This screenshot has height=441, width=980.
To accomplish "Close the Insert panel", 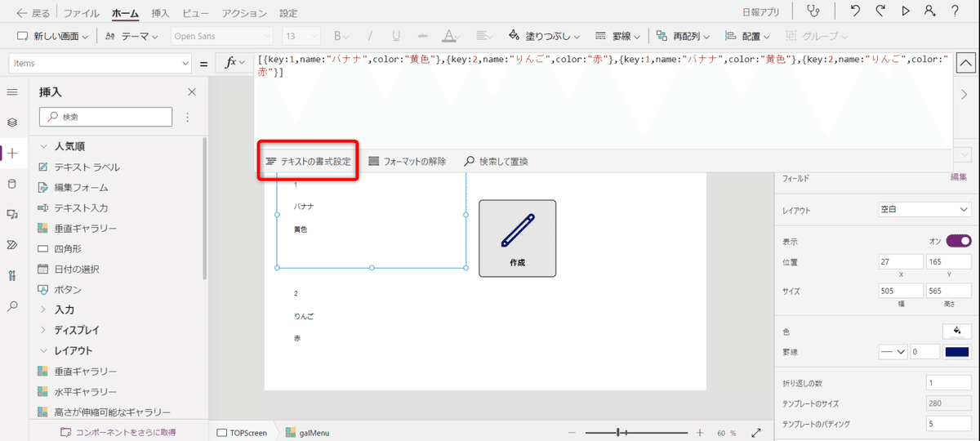I will 192,92.
